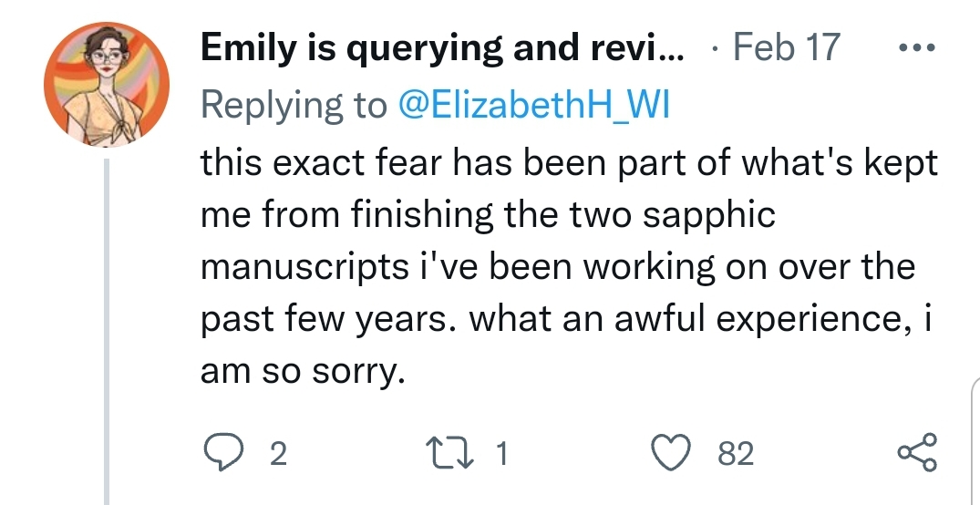Click the "am so sorry." final line

(x=304, y=372)
